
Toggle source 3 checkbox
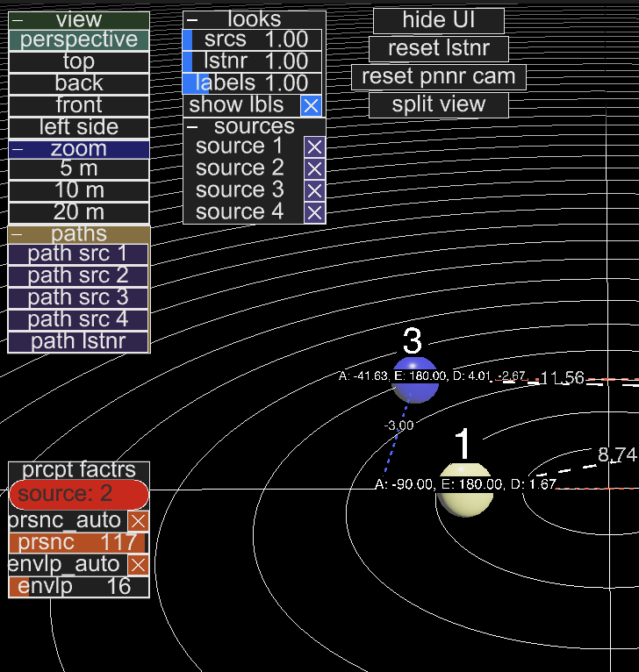pos(314,190)
